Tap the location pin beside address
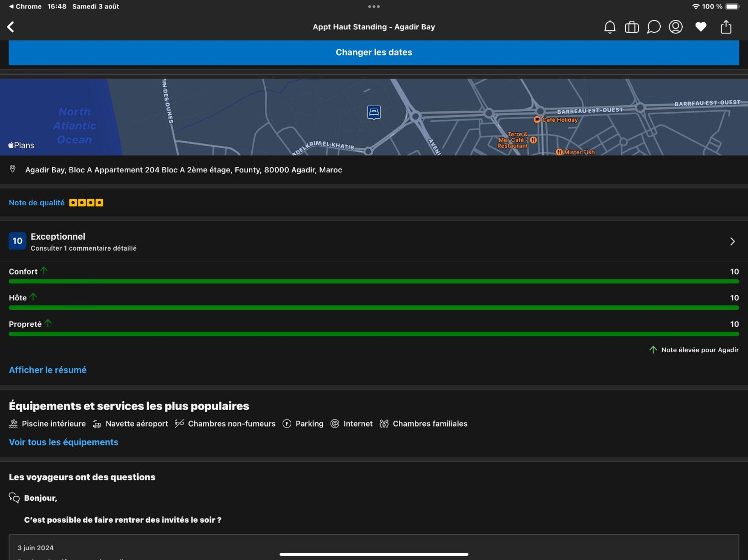Screen dimensions: 748x560 [x=13, y=169]
